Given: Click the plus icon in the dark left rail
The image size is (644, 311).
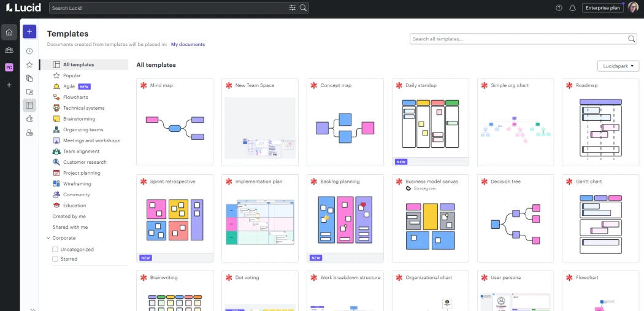Looking at the screenshot, I should point(9,85).
